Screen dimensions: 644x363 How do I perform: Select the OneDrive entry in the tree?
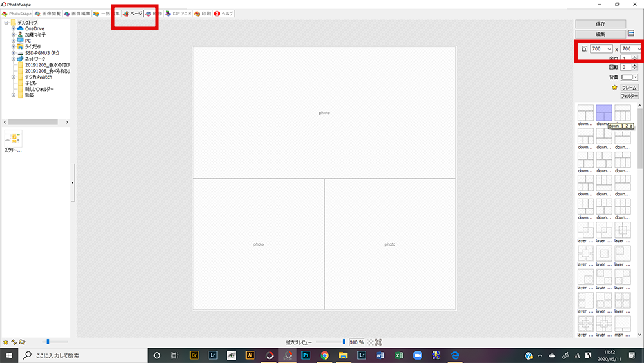coord(34,29)
